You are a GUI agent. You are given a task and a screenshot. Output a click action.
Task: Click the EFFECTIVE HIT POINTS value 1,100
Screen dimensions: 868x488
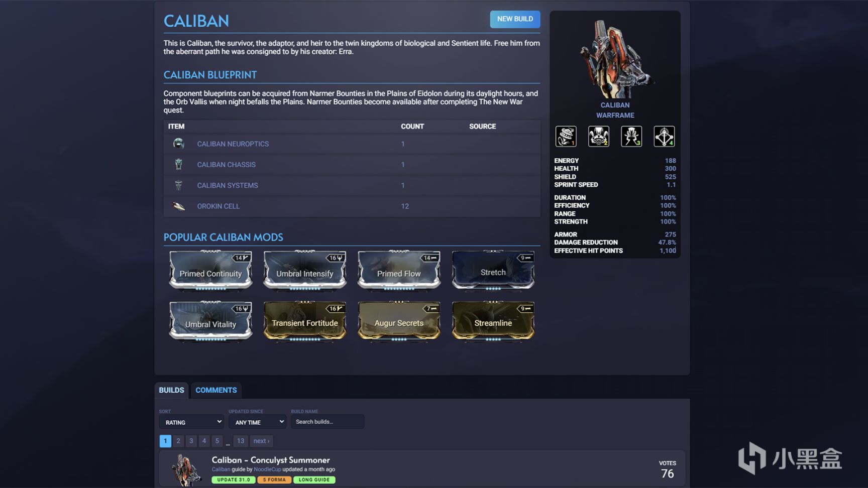pos(668,251)
